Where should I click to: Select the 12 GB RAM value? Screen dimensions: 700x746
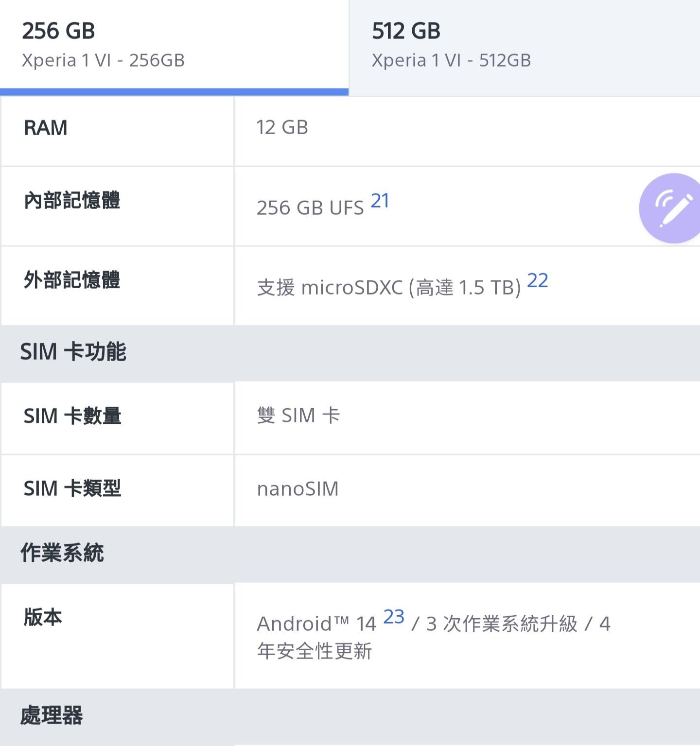pyautogui.click(x=282, y=128)
